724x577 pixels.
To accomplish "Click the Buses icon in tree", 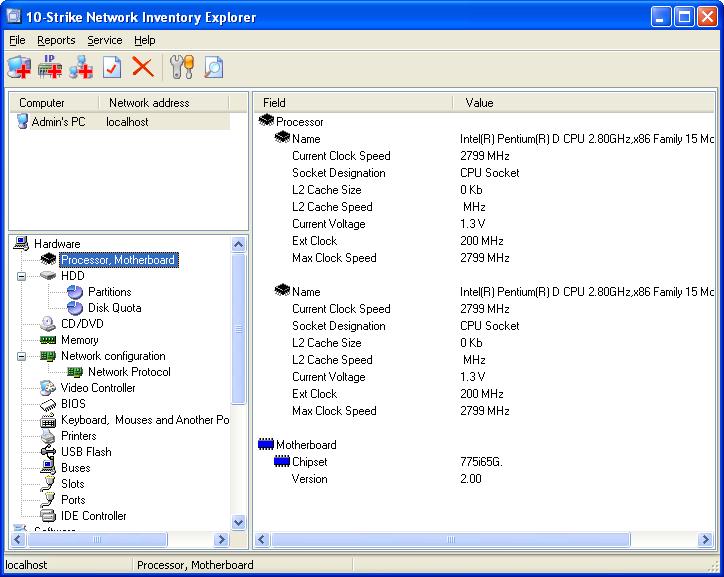I will click(48, 467).
